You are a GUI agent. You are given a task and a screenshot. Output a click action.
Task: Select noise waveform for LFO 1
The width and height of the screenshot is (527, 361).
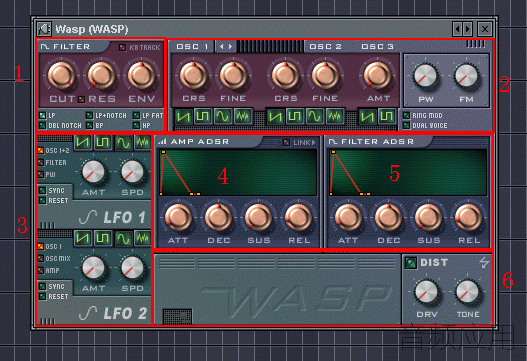143,143
